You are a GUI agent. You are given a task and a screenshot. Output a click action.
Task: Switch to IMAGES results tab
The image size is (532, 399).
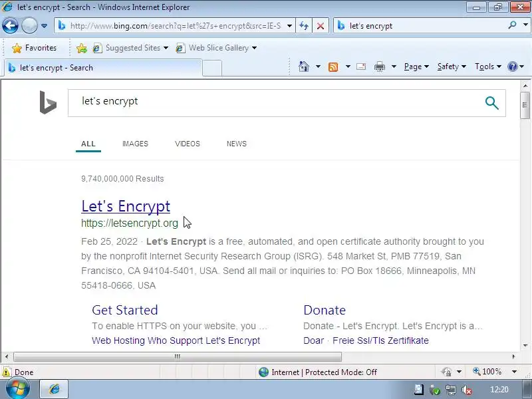tap(135, 144)
